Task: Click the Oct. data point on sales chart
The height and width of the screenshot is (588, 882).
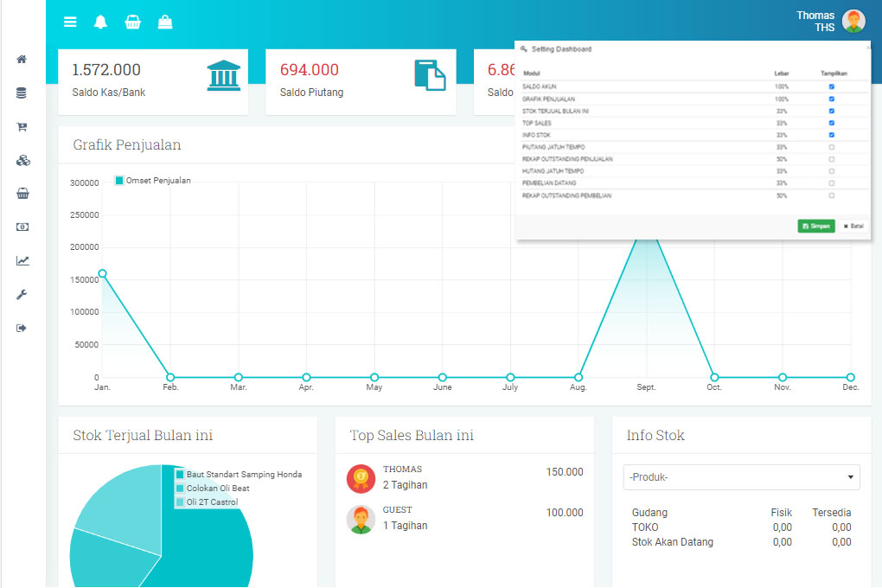Action: (714, 377)
